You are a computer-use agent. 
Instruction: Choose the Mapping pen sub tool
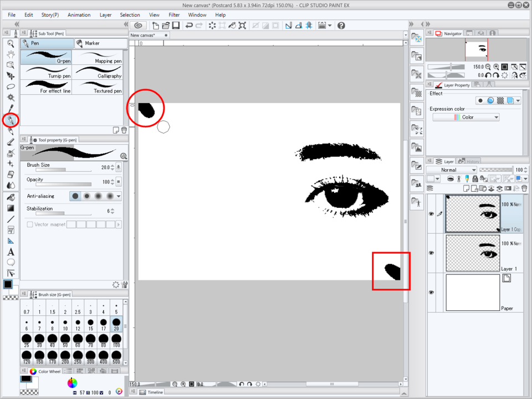(x=98, y=57)
